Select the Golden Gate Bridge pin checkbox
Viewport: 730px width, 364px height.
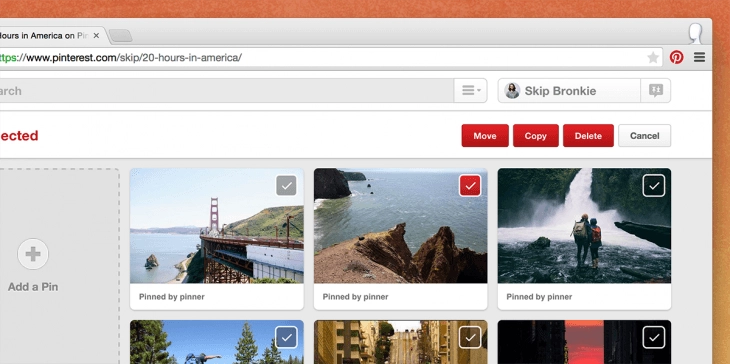(286, 185)
